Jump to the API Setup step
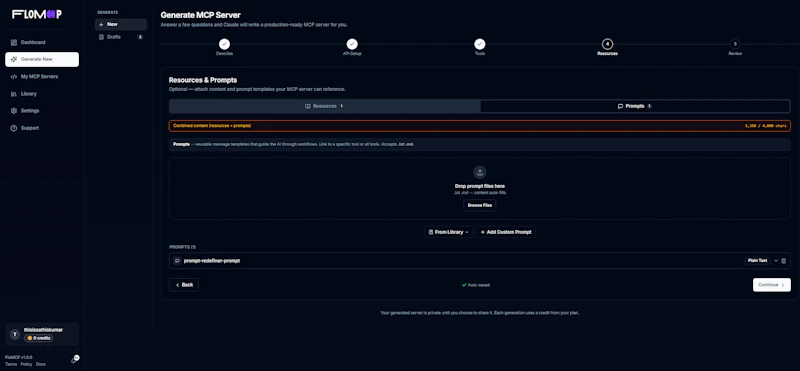This screenshot has width=800, height=371. click(x=352, y=44)
